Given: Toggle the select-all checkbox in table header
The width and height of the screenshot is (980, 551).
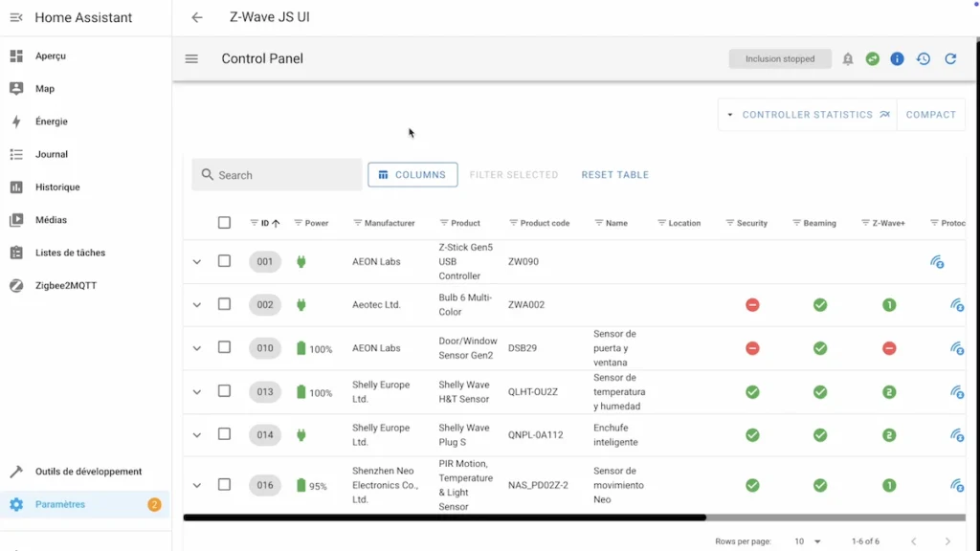Looking at the screenshot, I should [x=224, y=223].
